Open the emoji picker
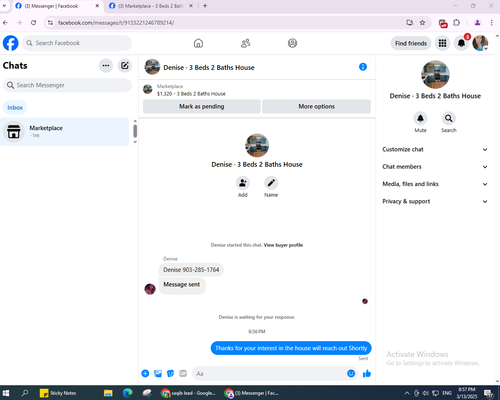Screen dimensions: 500x400 351,374
